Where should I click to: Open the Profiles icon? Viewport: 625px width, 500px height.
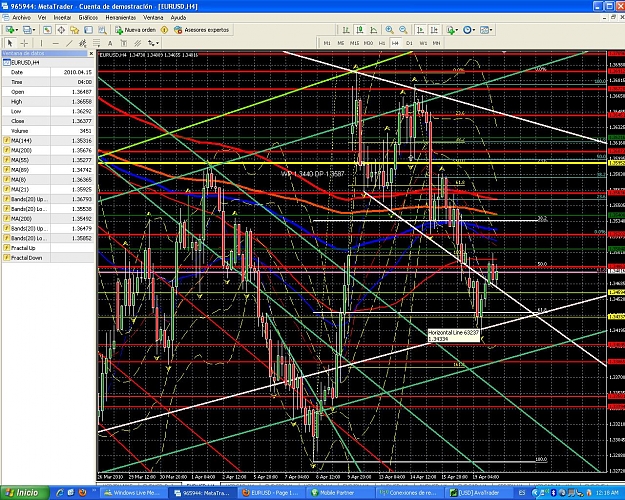27,30
